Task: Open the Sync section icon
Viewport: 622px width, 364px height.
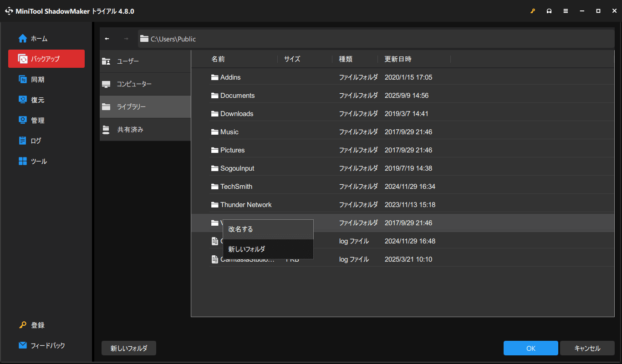Action: (x=23, y=79)
